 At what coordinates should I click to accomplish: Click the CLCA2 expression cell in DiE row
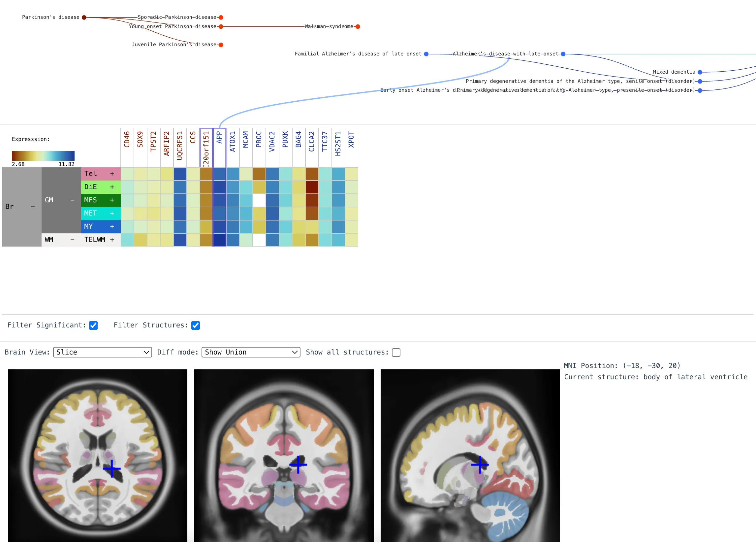(312, 187)
